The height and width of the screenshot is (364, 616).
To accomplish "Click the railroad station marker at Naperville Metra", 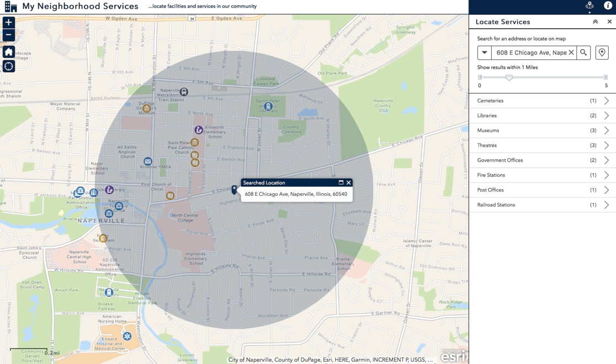I will pos(184,92).
